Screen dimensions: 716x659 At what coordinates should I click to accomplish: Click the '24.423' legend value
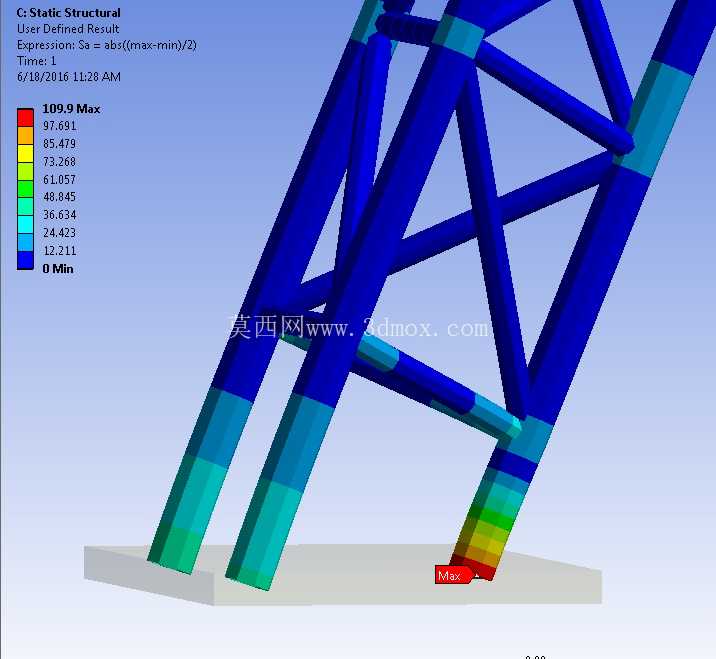[x=59, y=232]
